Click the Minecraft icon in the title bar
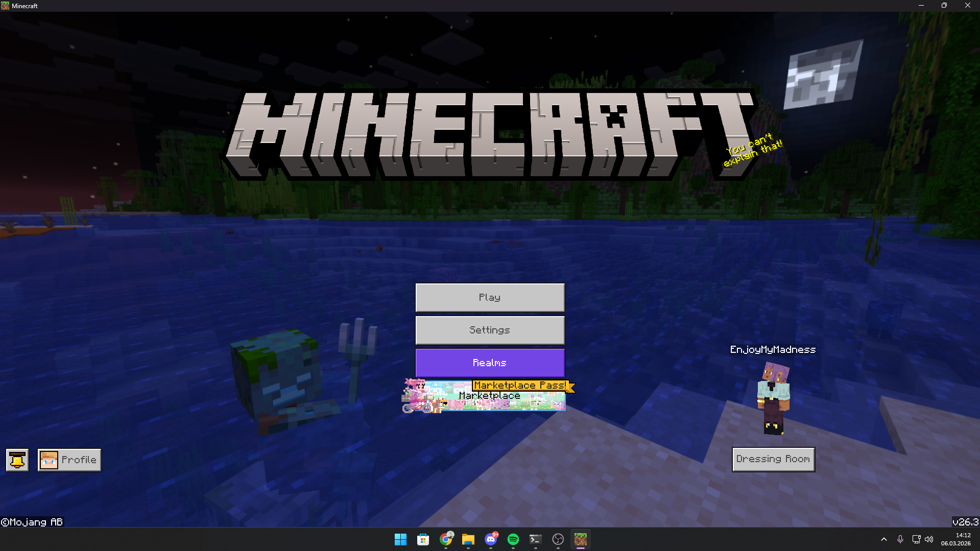The width and height of the screenshot is (980, 551). click(x=5, y=6)
